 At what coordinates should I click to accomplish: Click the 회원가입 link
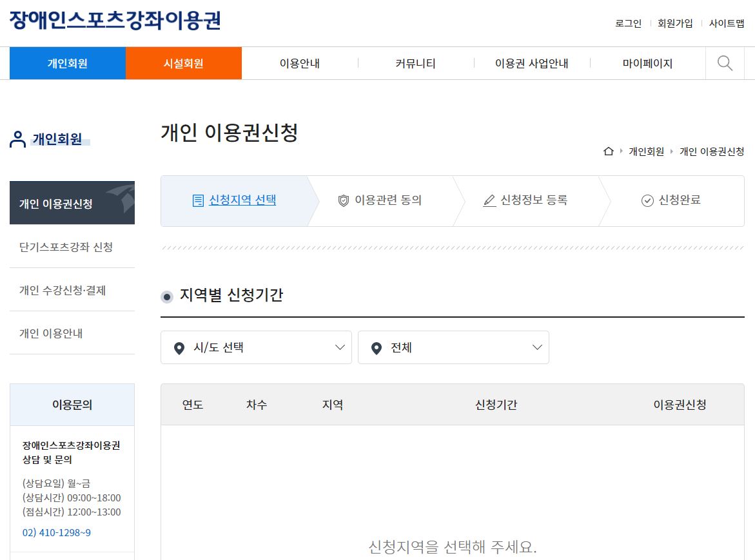(675, 23)
